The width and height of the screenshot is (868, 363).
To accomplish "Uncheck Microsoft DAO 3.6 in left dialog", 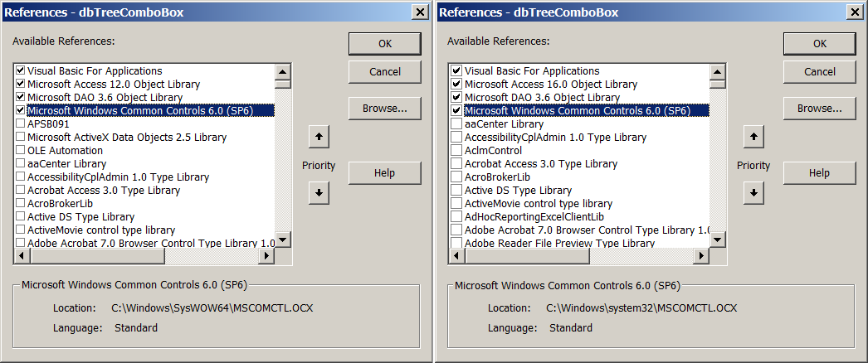I will click(x=21, y=97).
